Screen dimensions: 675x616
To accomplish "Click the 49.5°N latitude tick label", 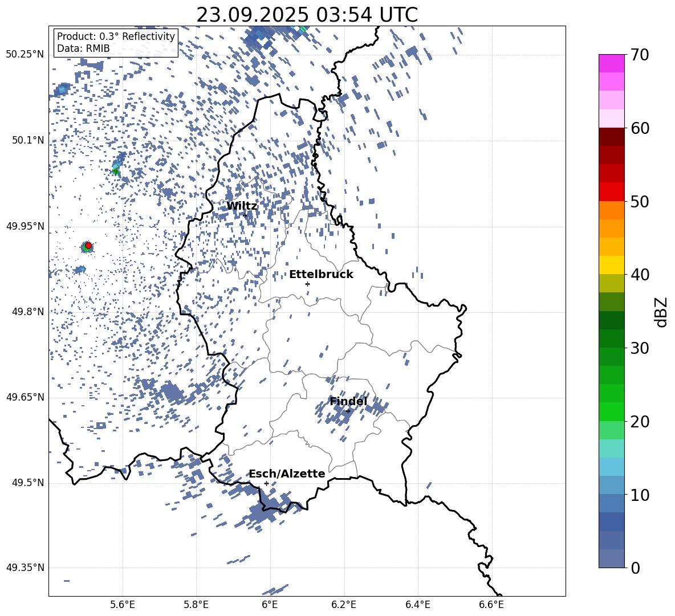I will tap(28, 483).
